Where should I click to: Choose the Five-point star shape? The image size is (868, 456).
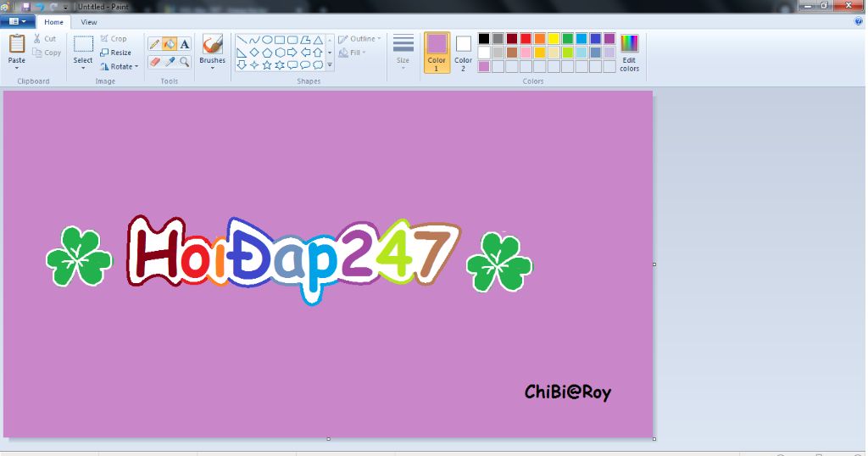267,64
